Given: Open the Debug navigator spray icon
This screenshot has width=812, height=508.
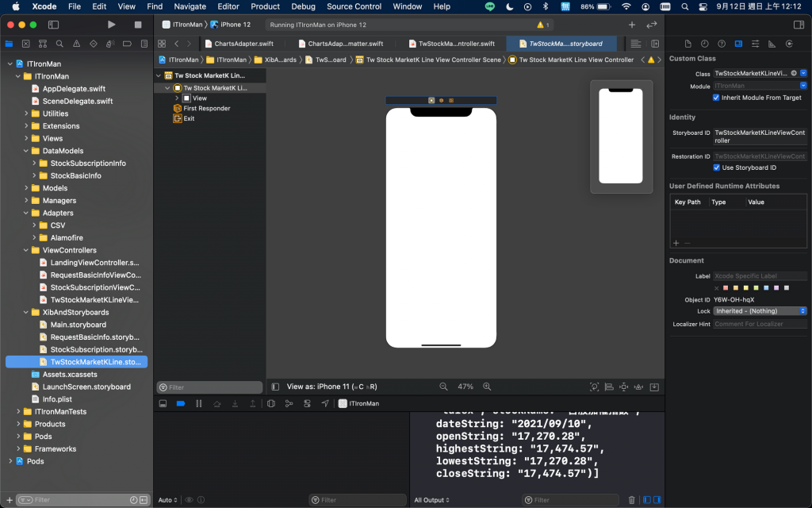Looking at the screenshot, I should (x=110, y=44).
